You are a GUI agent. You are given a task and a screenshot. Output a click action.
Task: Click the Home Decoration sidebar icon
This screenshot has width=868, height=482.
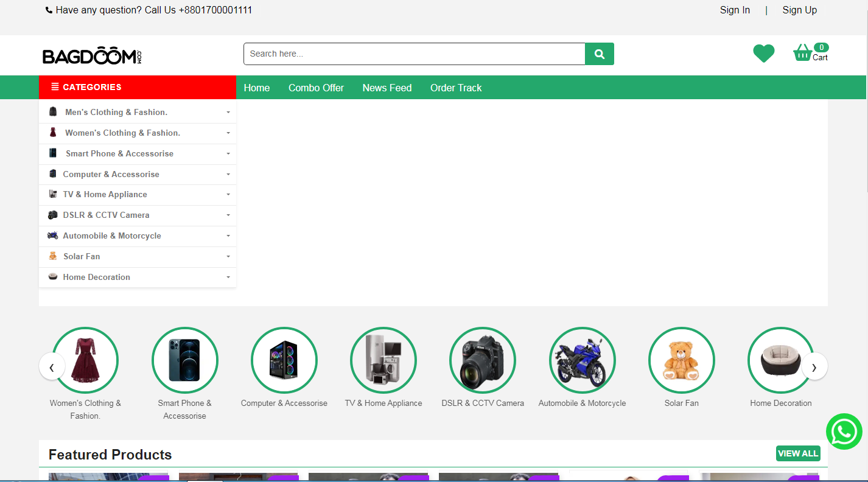53,277
